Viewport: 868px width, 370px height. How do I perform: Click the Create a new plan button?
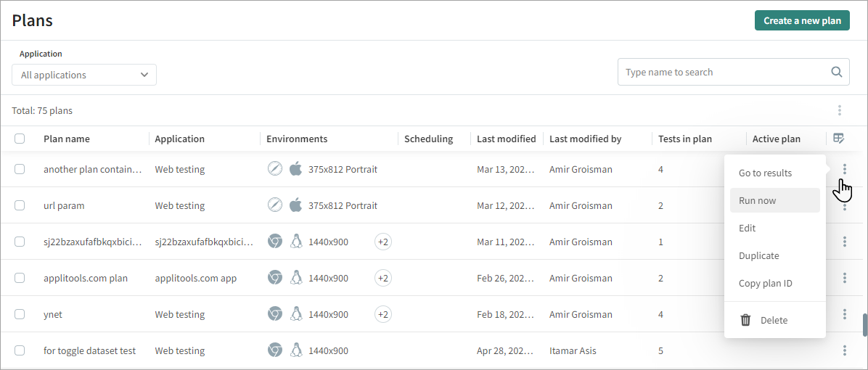[x=801, y=20]
